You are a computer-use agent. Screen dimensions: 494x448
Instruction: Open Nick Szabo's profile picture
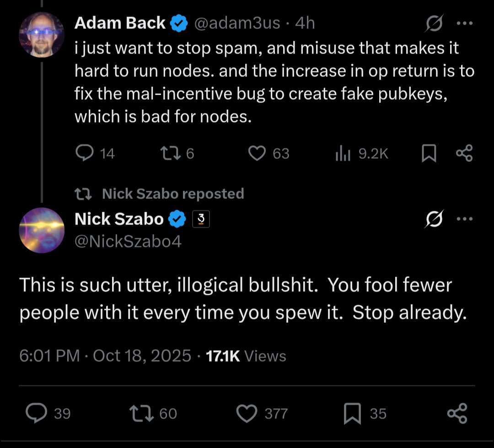[x=41, y=230]
